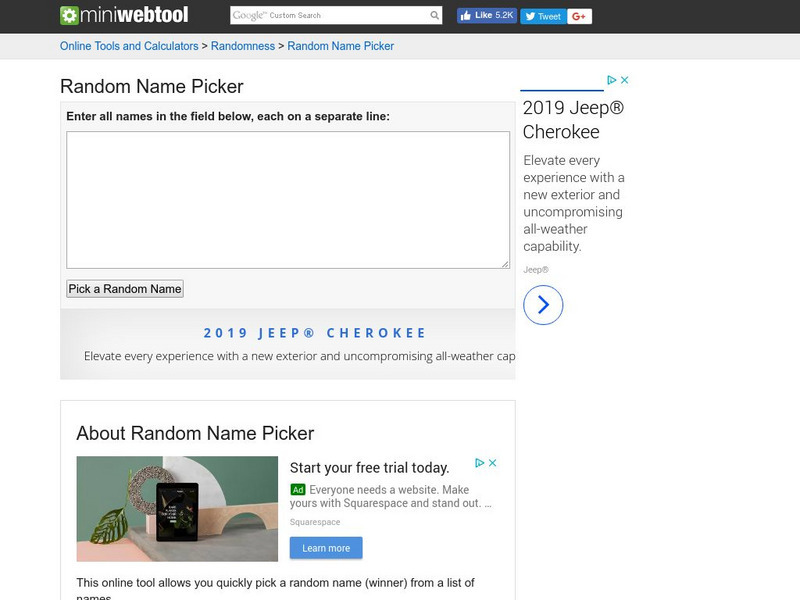Open sidebar 2019 Jeep Cherokee ad title
Image resolution: width=800 pixels, height=600 pixels.
[x=573, y=119]
